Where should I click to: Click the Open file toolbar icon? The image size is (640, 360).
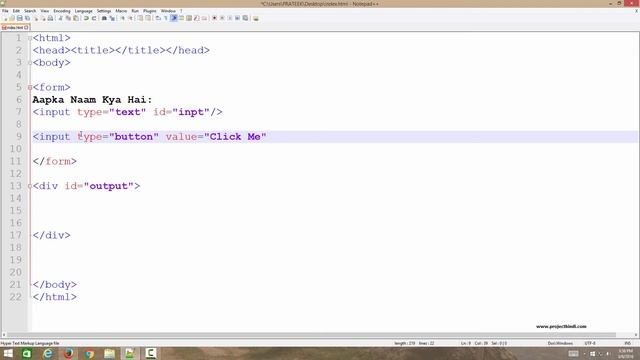click(12, 18)
